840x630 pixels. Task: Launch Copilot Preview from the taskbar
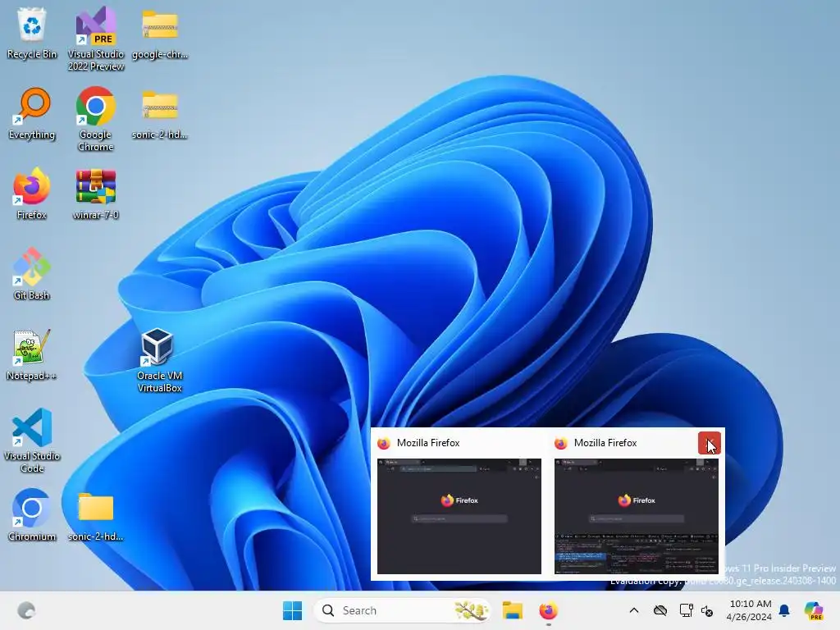click(814, 610)
